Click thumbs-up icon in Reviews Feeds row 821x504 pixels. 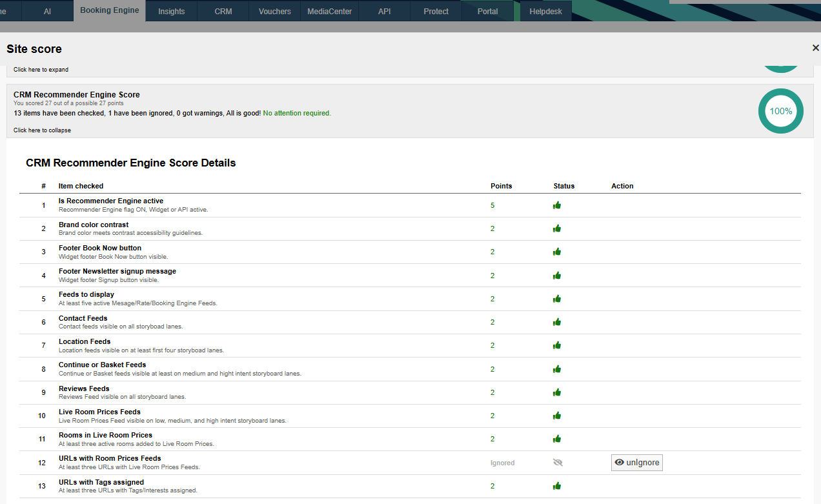coord(557,392)
